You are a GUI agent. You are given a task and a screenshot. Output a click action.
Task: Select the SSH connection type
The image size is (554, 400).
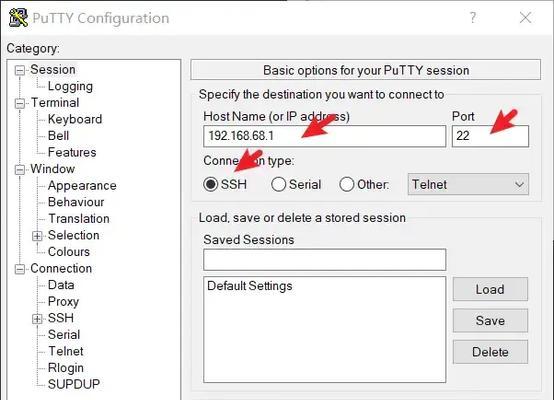tap(211, 184)
